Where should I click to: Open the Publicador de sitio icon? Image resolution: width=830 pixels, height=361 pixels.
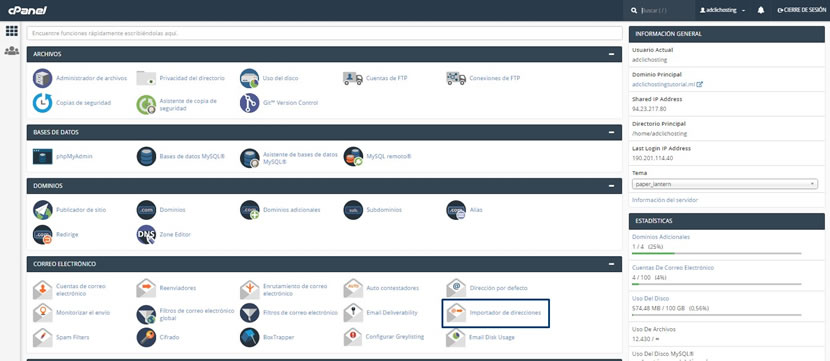pyautogui.click(x=42, y=210)
